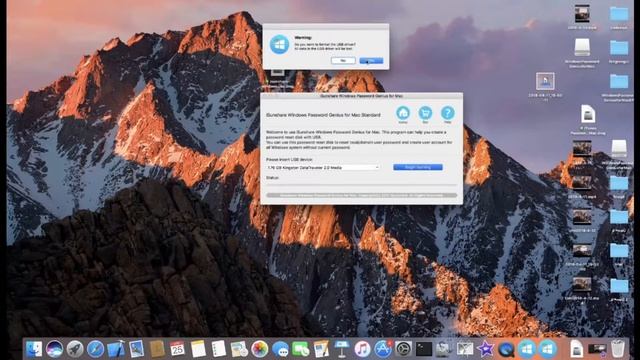
Task: Open Launchpad rocket icon in dock
Action: click(75, 349)
